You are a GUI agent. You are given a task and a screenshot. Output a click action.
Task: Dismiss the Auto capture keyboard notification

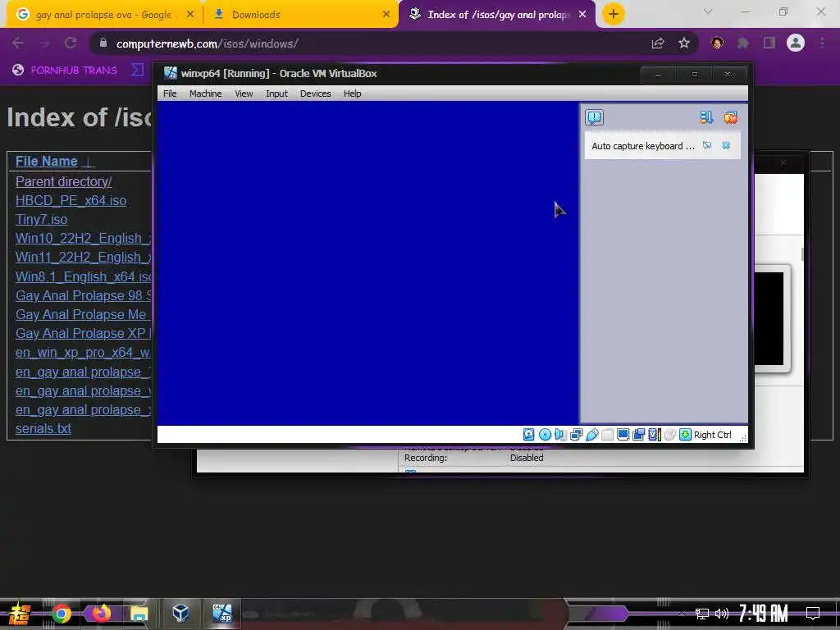pos(726,145)
